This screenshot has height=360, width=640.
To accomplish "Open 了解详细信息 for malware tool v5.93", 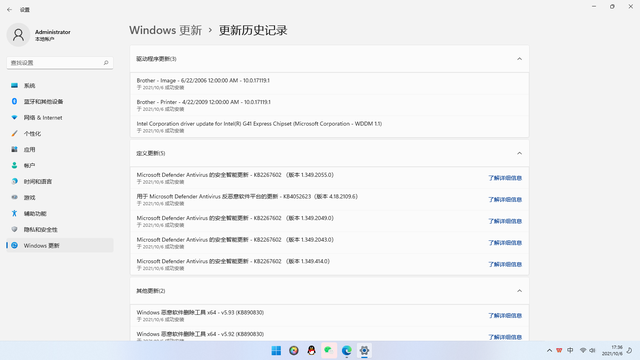I will click(505, 316).
